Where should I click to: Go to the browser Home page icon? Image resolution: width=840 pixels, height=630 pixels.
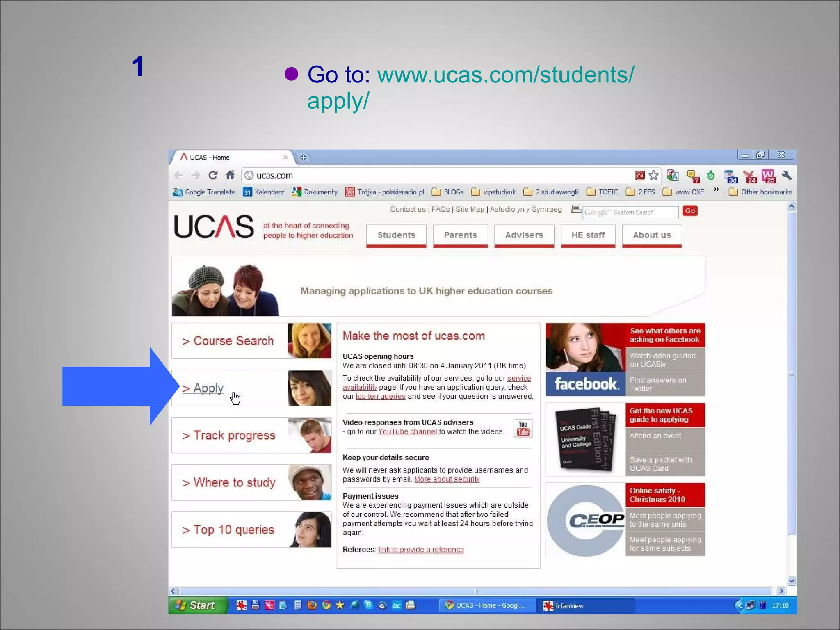tap(230, 175)
